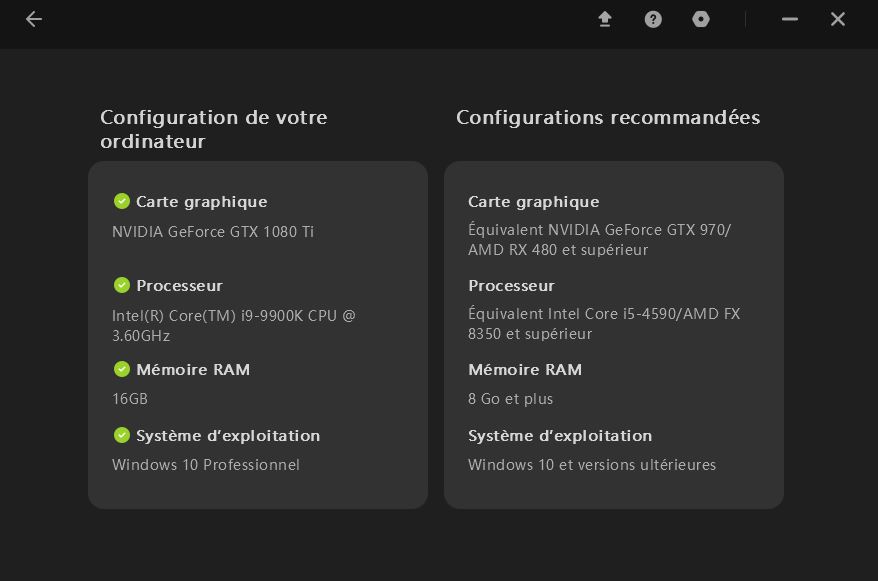Click the green checkmark beside Mémoire RAM
Viewport: 878px width, 581px height.
pos(122,369)
